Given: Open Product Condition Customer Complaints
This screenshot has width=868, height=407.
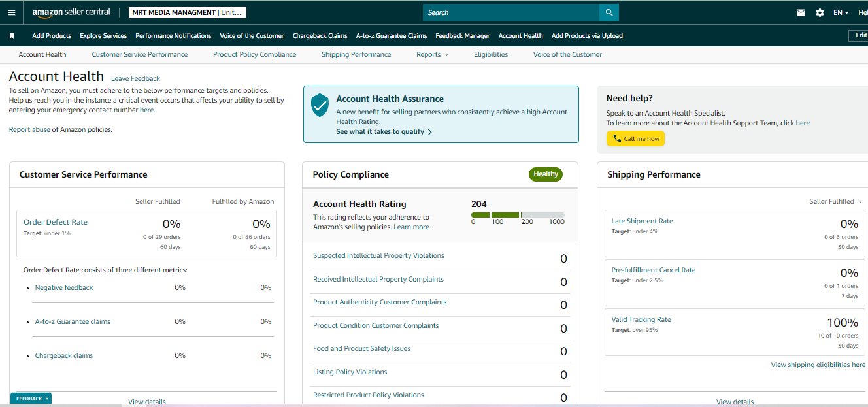Looking at the screenshot, I should click(x=376, y=325).
